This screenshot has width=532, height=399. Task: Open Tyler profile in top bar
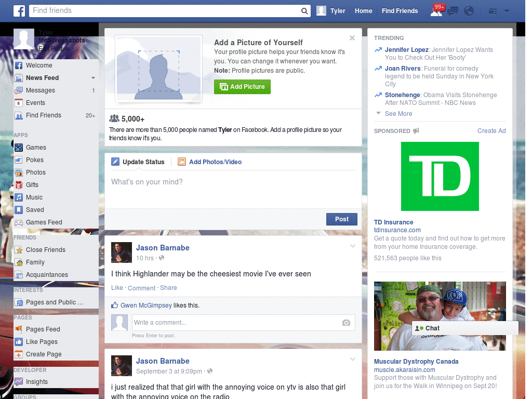[331, 11]
